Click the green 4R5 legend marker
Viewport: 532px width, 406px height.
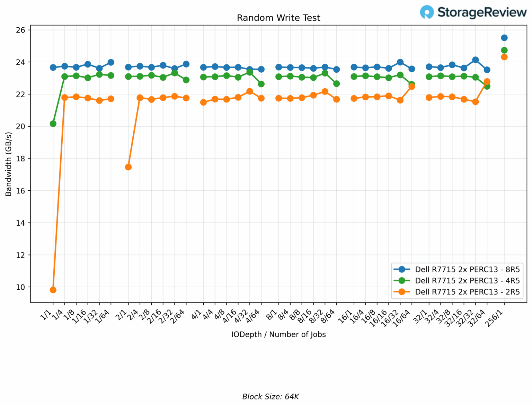[402, 280]
